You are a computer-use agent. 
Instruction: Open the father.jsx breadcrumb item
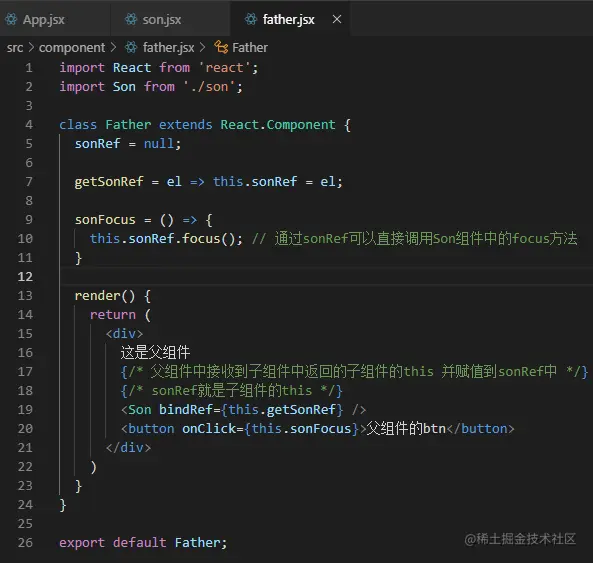(x=168, y=48)
